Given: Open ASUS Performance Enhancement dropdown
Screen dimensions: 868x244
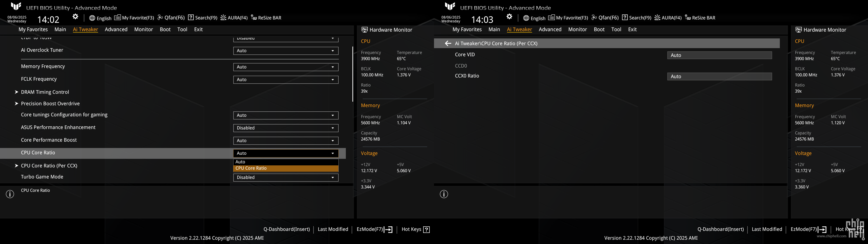Looking at the screenshot, I should (x=286, y=128).
